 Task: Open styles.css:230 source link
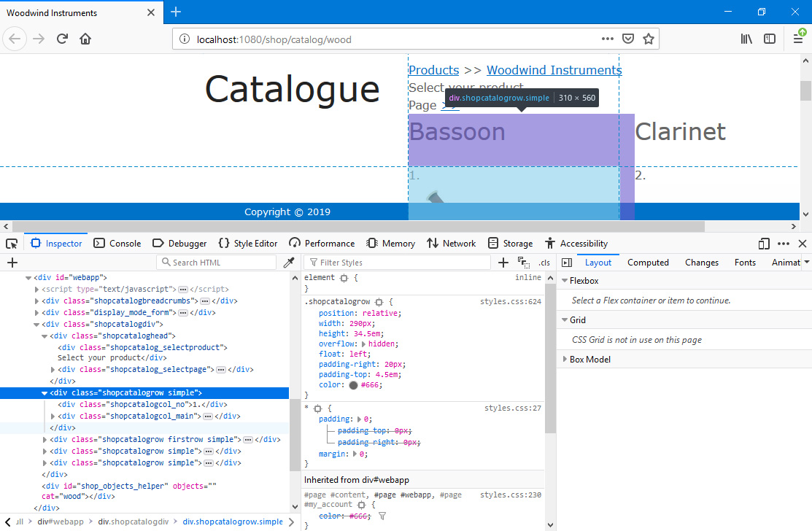[x=511, y=495]
